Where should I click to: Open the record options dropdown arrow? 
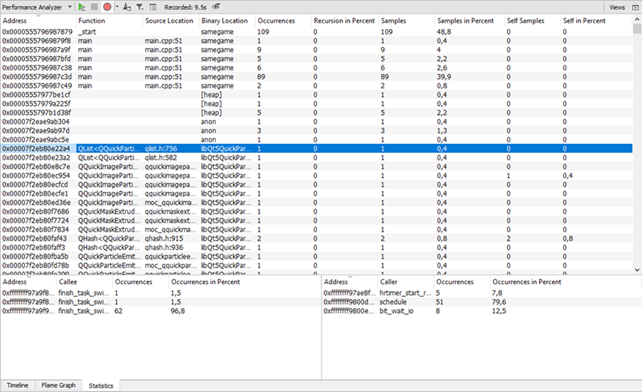(117, 7)
